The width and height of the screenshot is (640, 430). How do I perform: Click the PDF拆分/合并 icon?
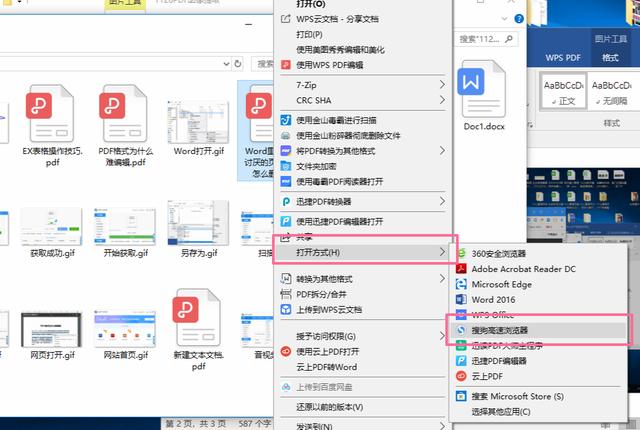(286, 294)
